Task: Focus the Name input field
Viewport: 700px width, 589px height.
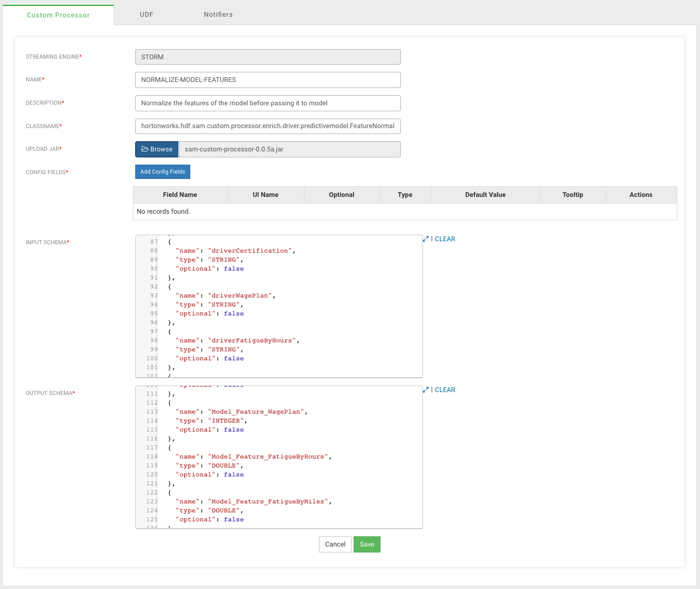Action: (x=268, y=80)
